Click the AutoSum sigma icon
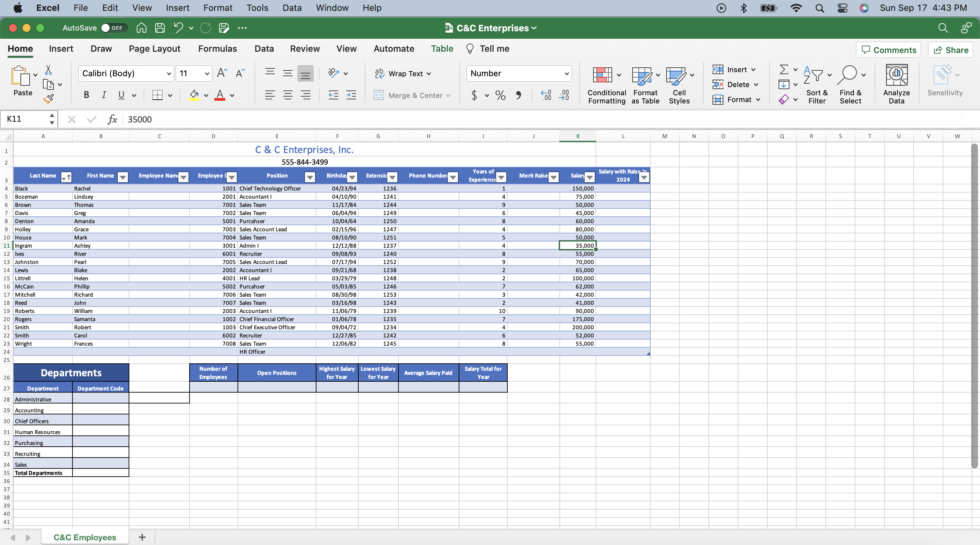980x545 pixels. pyautogui.click(x=783, y=70)
